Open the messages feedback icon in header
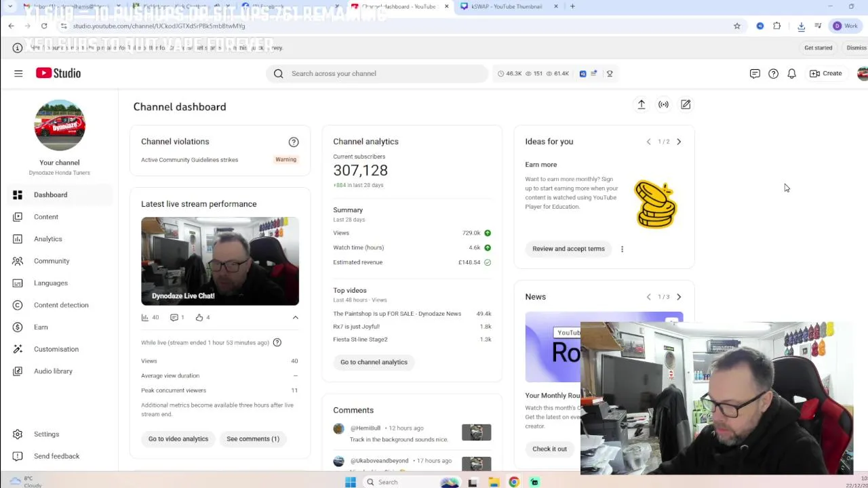The image size is (868, 488). [755, 73]
